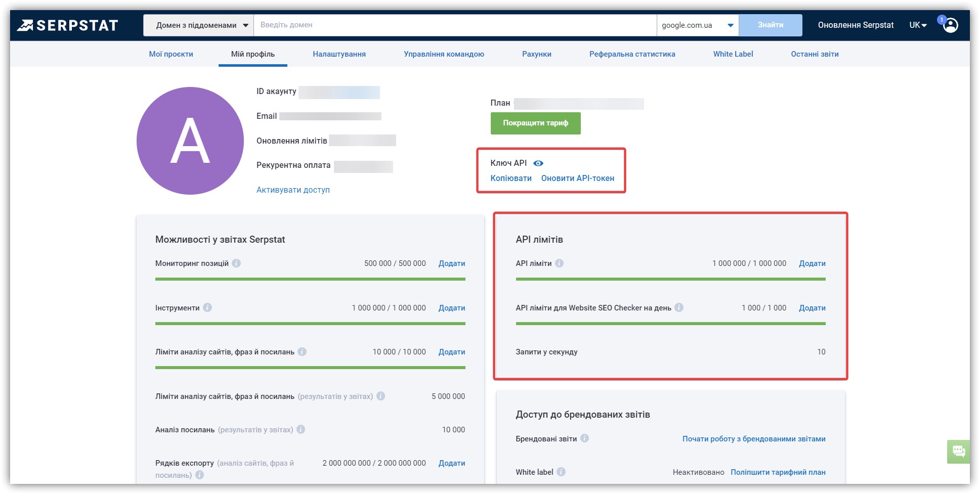Click the 10 Запити у секунду value
980x494 pixels.
pos(821,352)
